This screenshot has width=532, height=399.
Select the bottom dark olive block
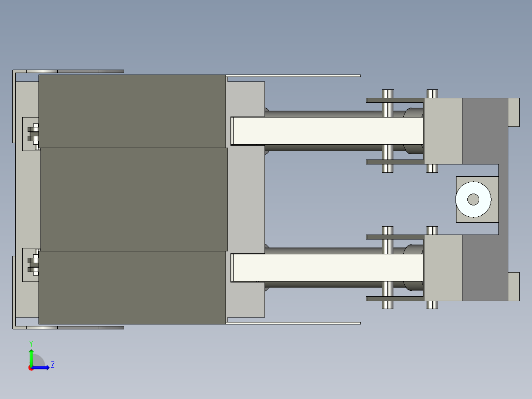point(132,287)
